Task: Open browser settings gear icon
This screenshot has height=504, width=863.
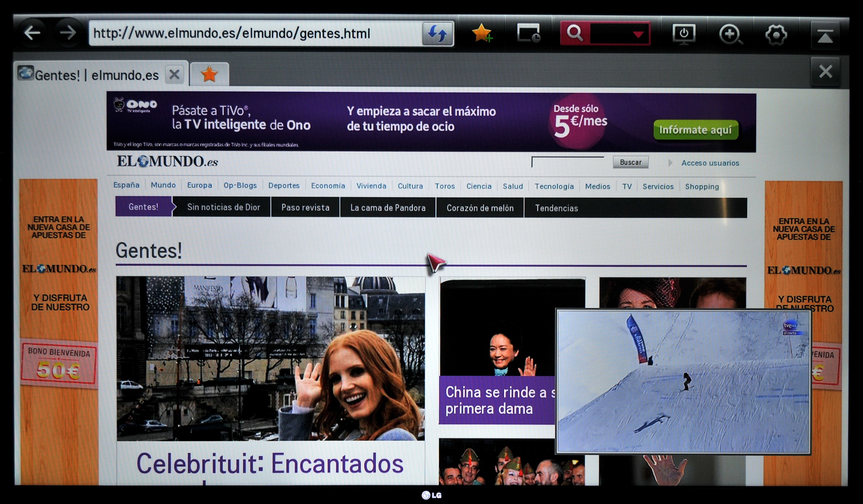Action: tap(776, 34)
